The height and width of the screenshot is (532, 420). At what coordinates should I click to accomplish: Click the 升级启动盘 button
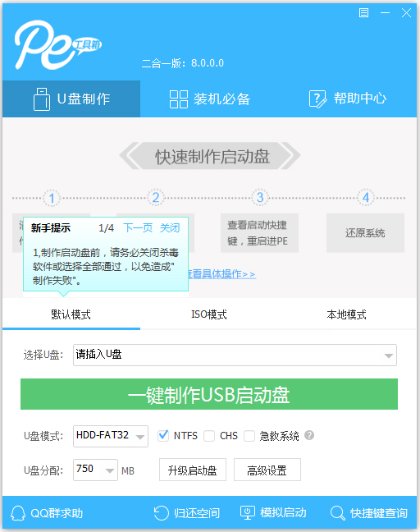click(x=193, y=470)
